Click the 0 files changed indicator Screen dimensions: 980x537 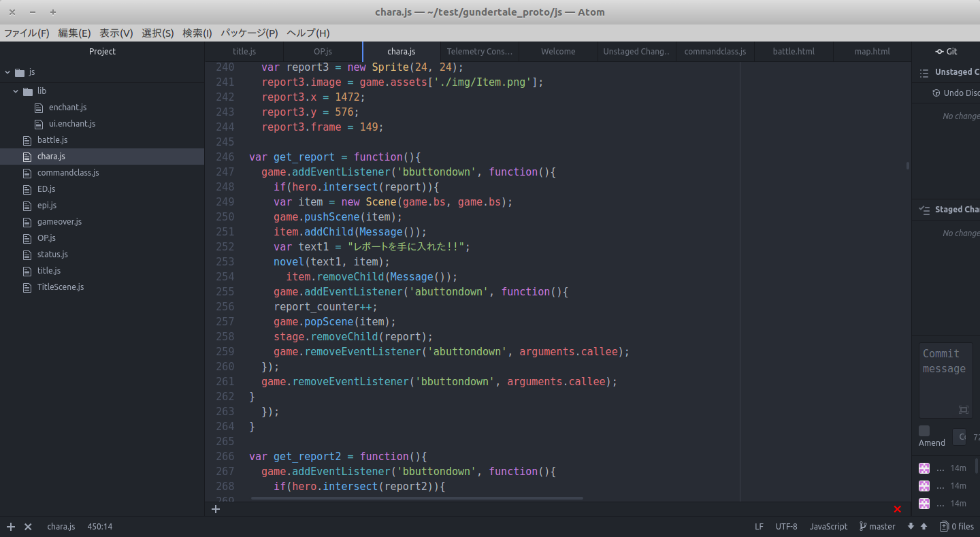pos(957,527)
